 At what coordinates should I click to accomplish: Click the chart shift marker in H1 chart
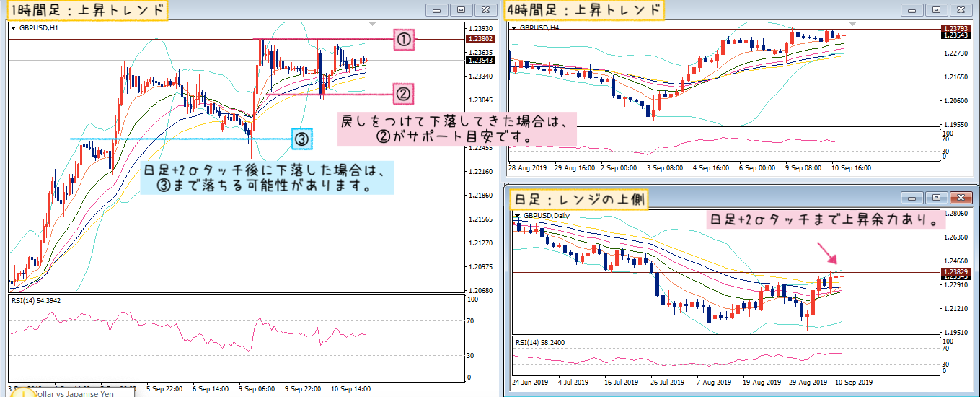point(372,24)
